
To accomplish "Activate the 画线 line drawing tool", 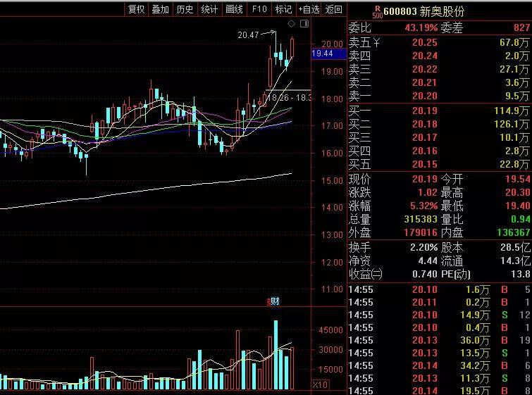I will tap(235, 9).
